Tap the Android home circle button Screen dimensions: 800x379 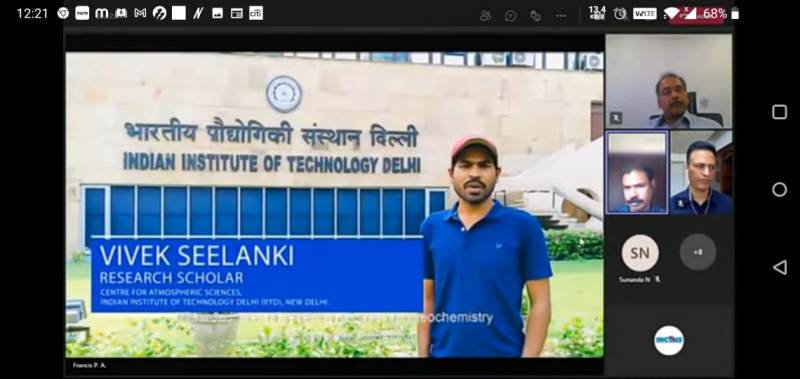point(780,190)
